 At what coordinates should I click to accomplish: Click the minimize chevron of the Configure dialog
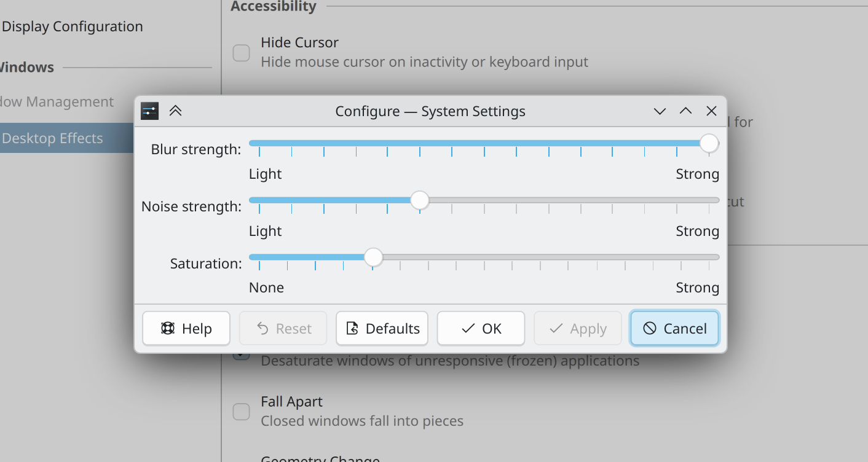click(x=660, y=111)
